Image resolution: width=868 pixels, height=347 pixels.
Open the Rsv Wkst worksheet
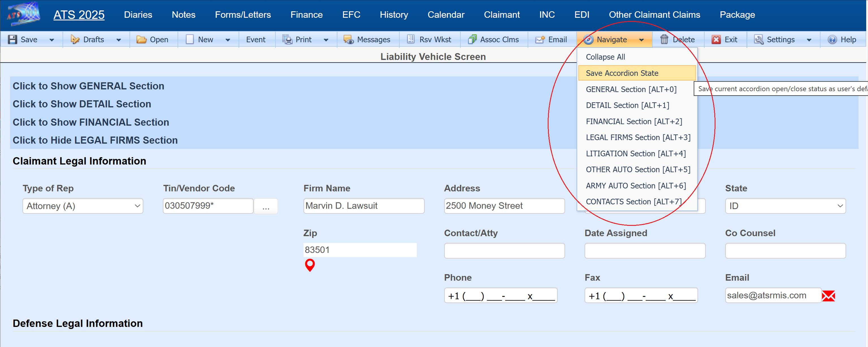[429, 39]
